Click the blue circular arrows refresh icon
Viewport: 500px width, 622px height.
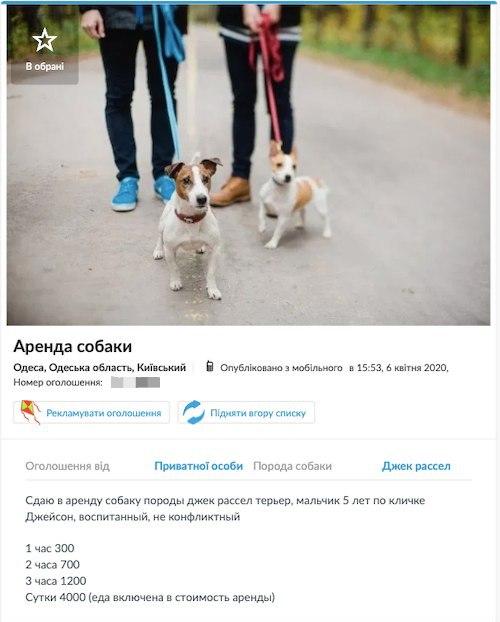(x=194, y=413)
